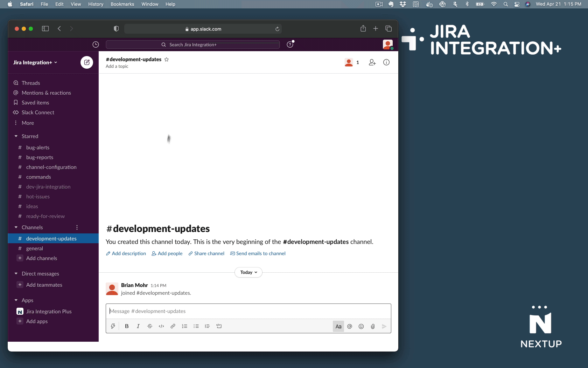Open the Safari Bookmarks menu
The image size is (588, 368).
[122, 4]
